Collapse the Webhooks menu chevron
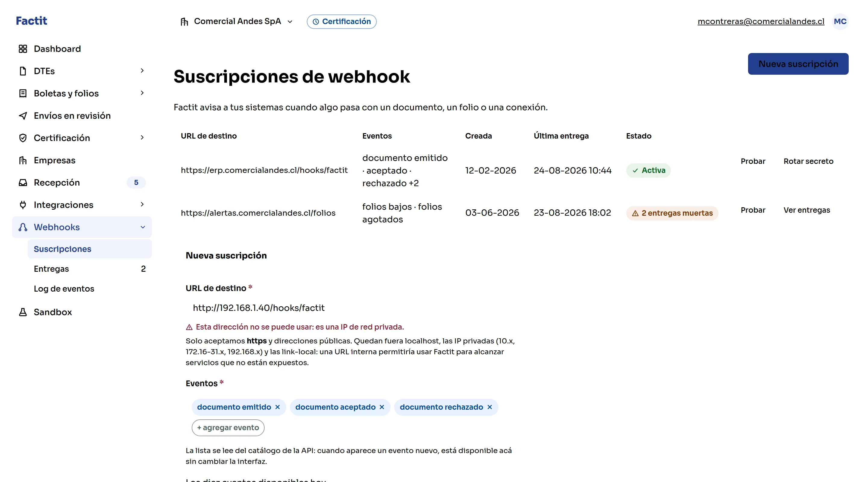This screenshot has height=482, width=868. click(x=143, y=227)
